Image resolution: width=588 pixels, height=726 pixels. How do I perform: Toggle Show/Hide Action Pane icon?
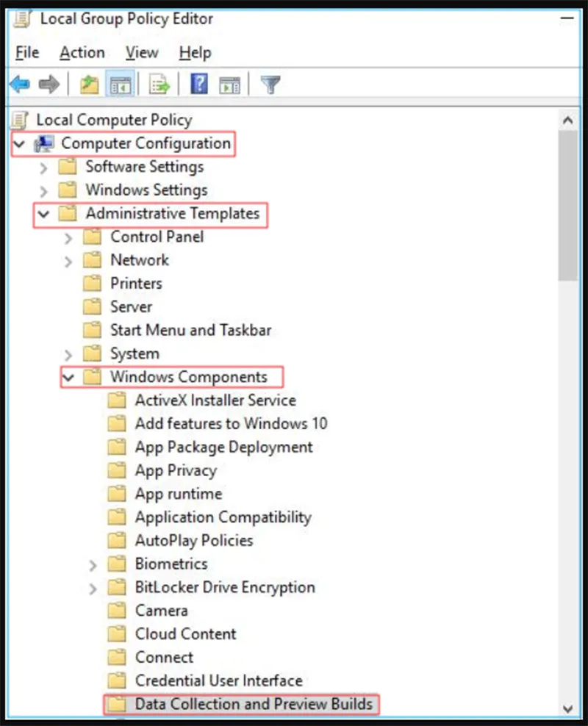click(229, 85)
